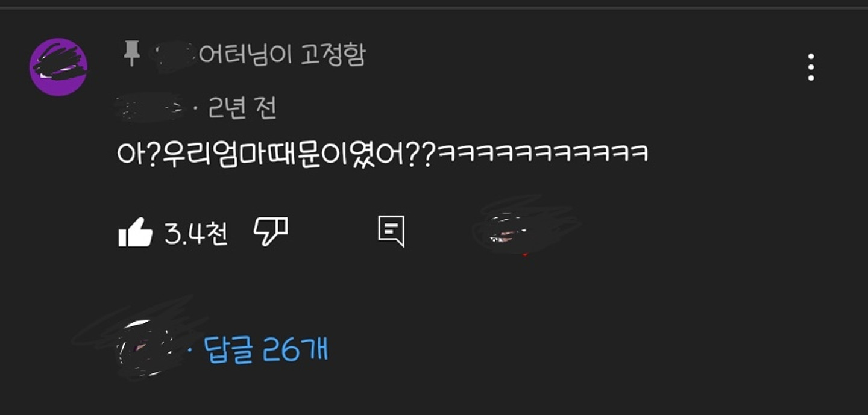Select the 어머님이 고정함 pinned label
Image resolution: width=868 pixels, height=415 pixels.
(x=282, y=55)
